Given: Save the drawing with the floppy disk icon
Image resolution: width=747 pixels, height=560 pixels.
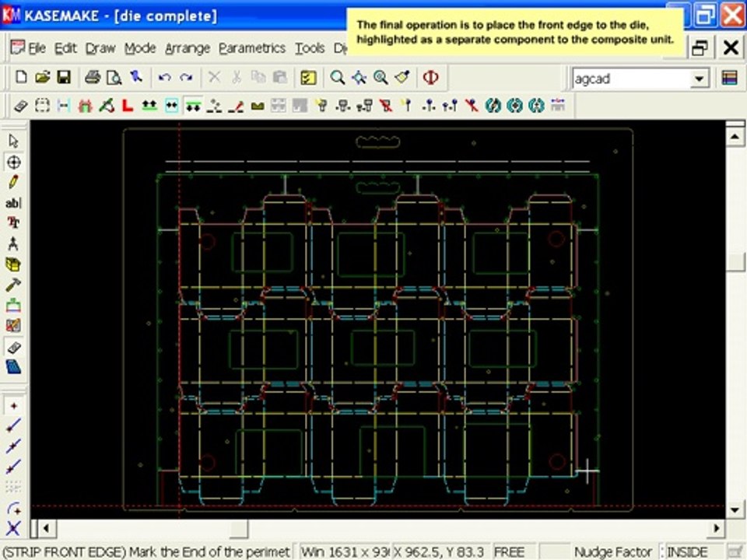Looking at the screenshot, I should (64, 77).
